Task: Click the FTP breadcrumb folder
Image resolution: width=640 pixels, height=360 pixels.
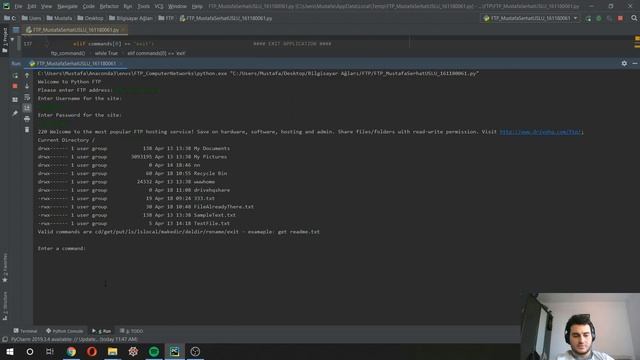Action: click(x=166, y=18)
